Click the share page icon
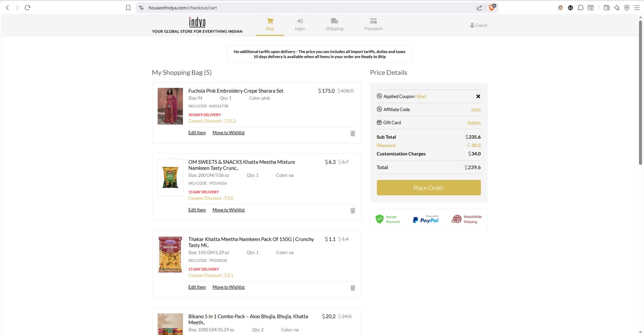This screenshot has width=644, height=335. tap(479, 8)
